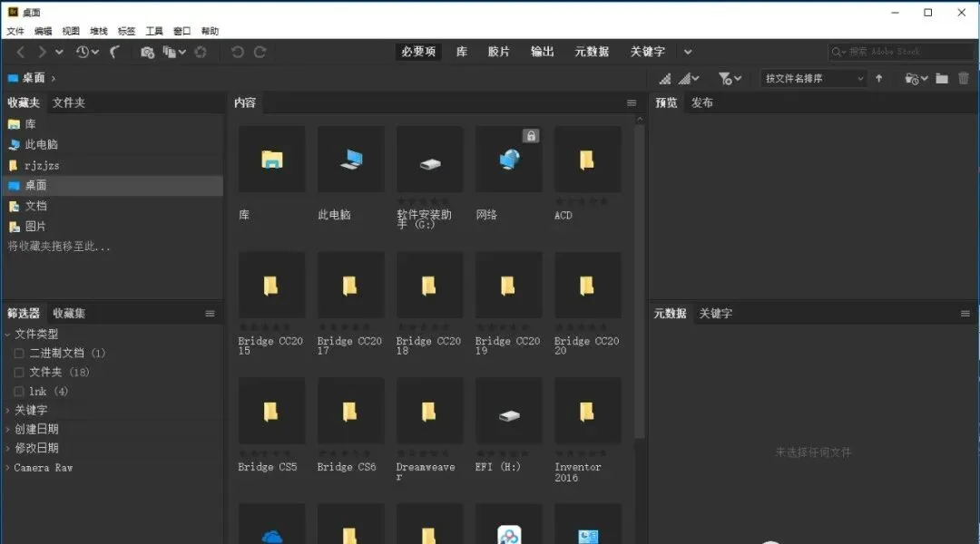Go forward with the right arrow
Screen dimensions: 980x544
click(x=42, y=52)
